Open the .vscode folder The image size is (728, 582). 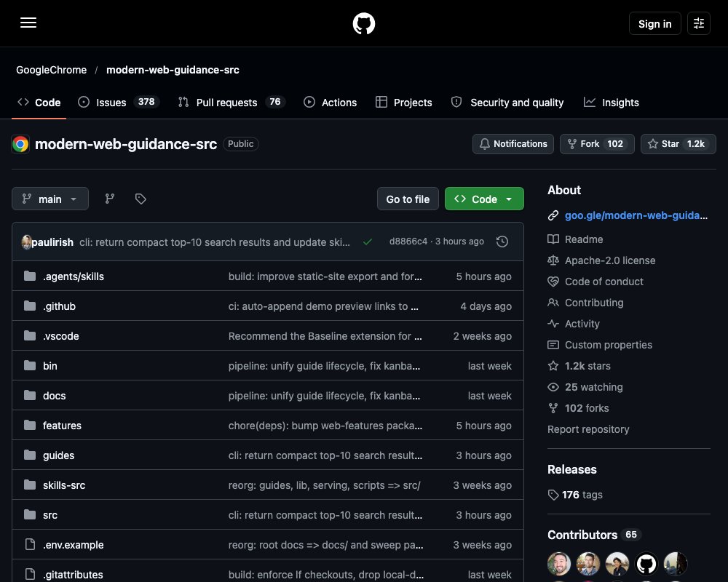tap(61, 336)
